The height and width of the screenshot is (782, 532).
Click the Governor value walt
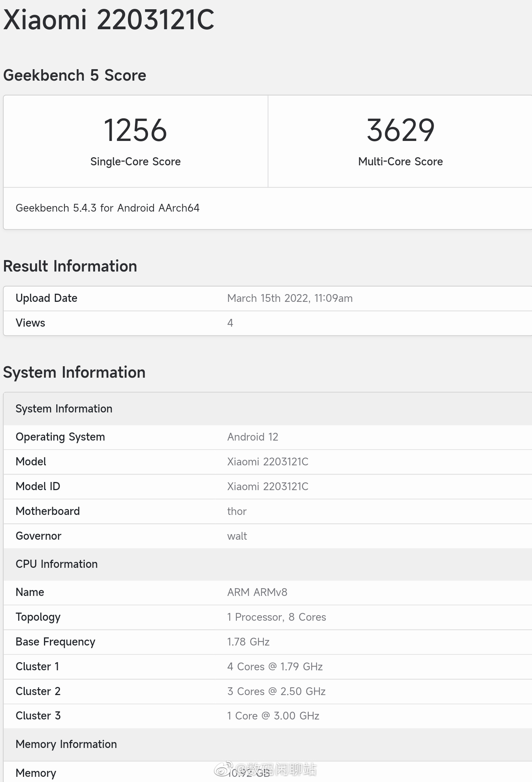tap(237, 536)
